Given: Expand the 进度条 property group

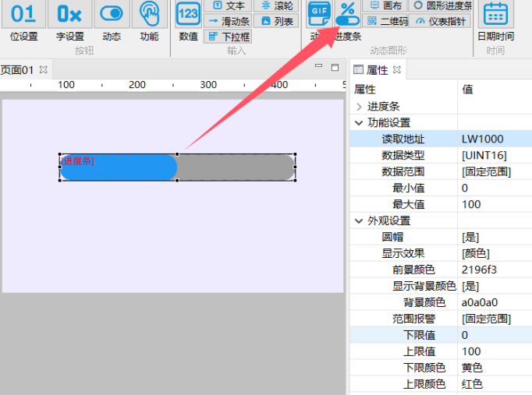Looking at the screenshot, I should tap(359, 107).
